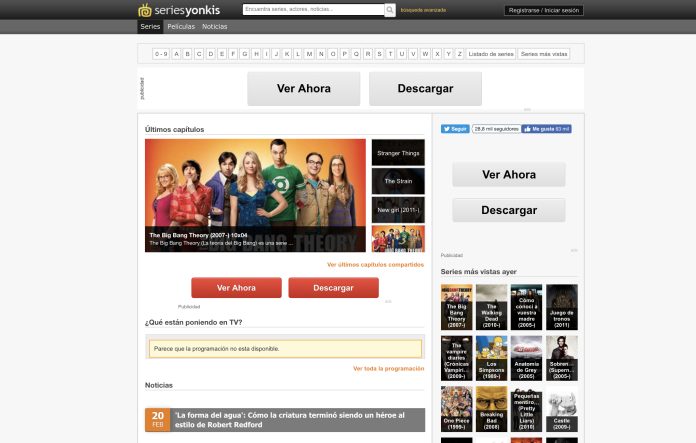Click Registrarse / Iniciar sesión button
The width and height of the screenshot is (696, 443).
coord(544,10)
